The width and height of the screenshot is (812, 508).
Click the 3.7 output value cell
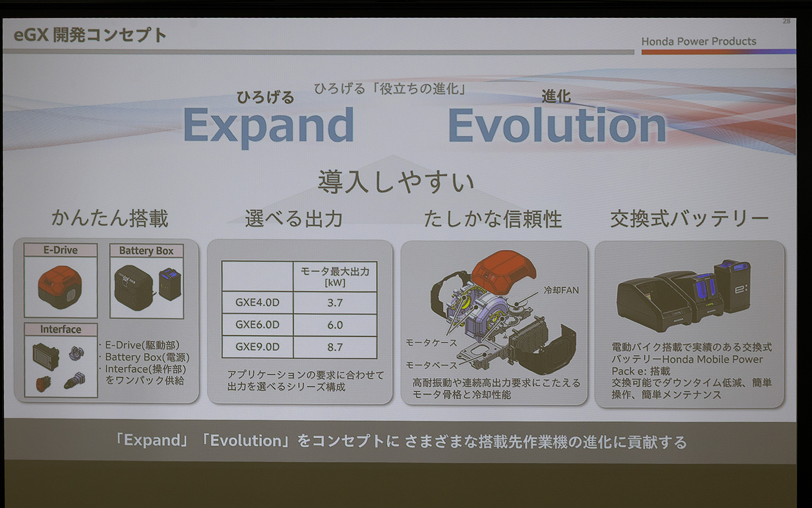(x=335, y=303)
